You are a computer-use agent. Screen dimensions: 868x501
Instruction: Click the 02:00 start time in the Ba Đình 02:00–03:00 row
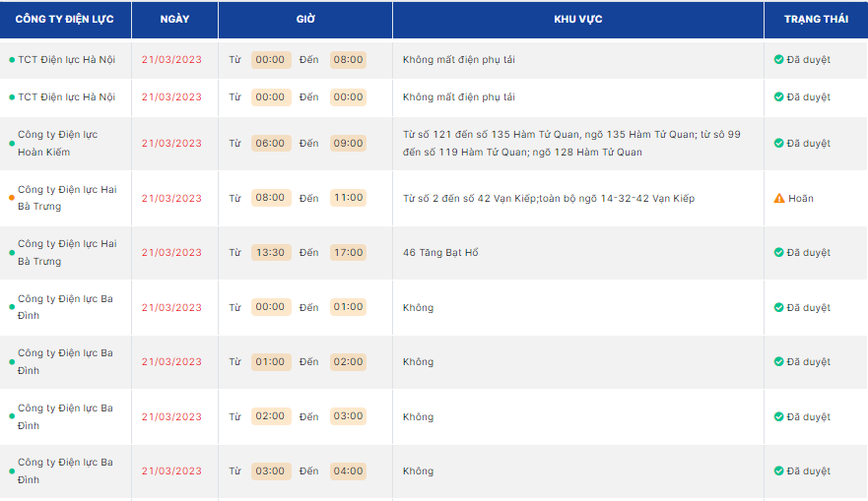[270, 415]
